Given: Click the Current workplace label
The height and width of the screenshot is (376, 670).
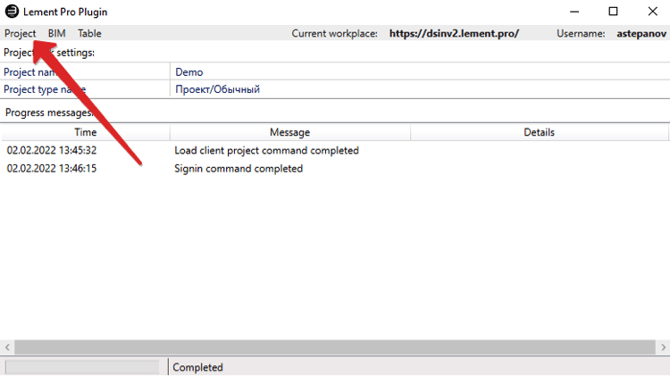Looking at the screenshot, I should tap(335, 33).
